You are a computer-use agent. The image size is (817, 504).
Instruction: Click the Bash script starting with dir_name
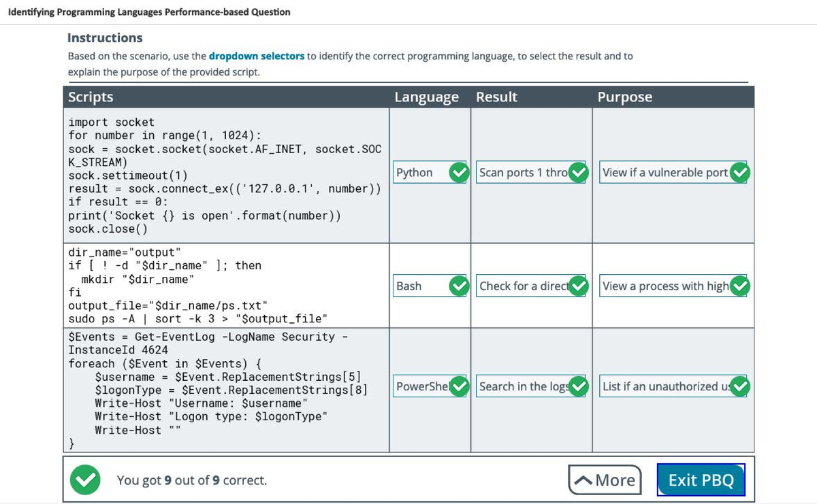[x=225, y=286]
